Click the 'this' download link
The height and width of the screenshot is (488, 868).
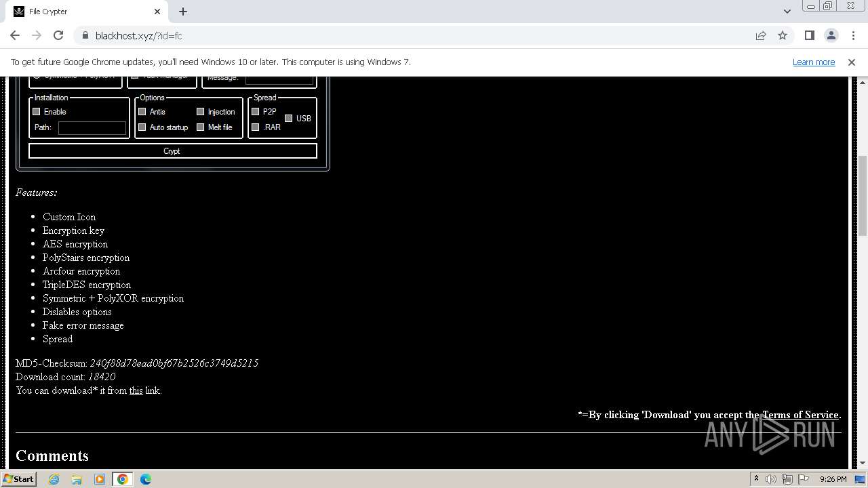[x=136, y=390]
